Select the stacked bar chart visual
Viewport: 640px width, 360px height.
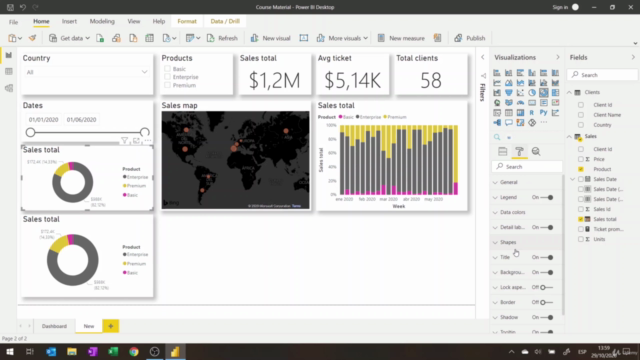click(x=497, y=73)
